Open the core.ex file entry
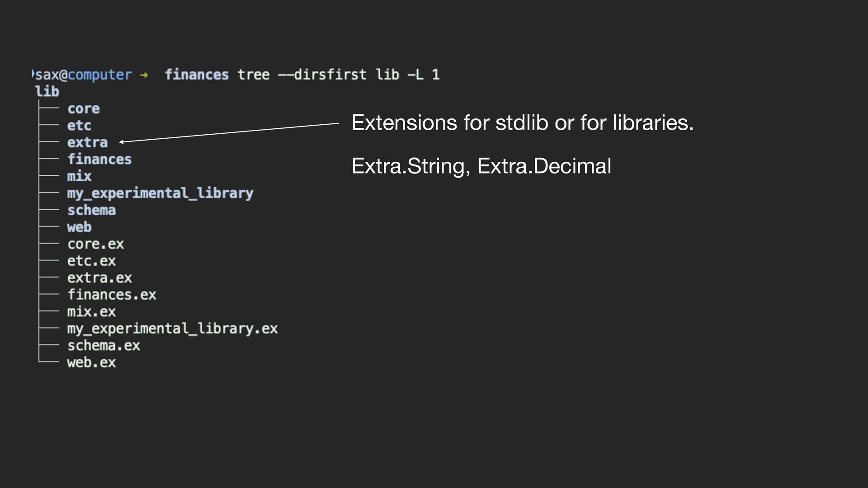Image resolution: width=868 pixels, height=488 pixels. [x=95, y=244]
